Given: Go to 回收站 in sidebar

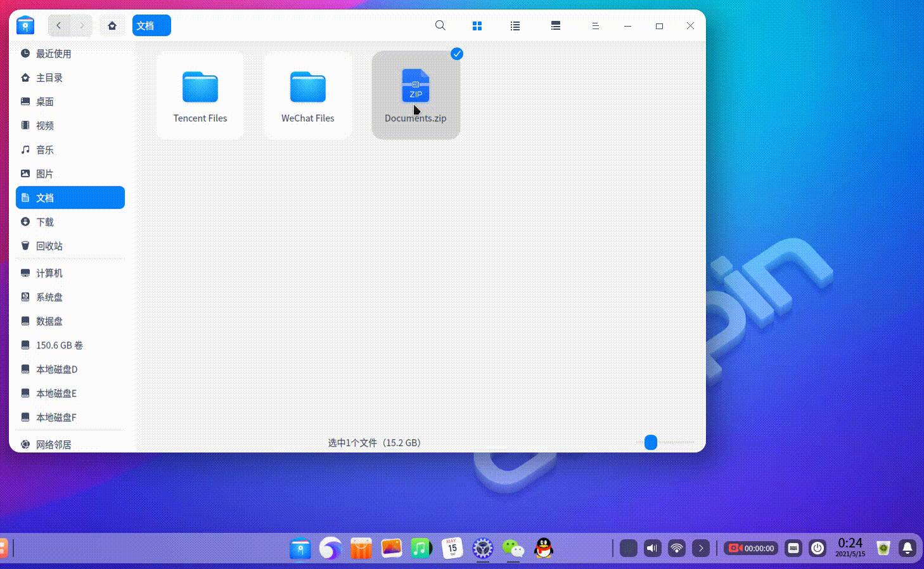Looking at the screenshot, I should (49, 246).
